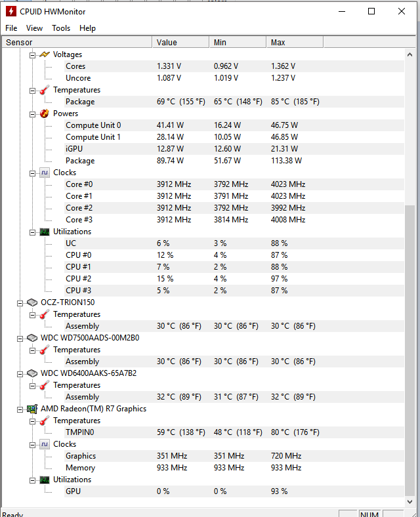This screenshot has height=517, width=420.
Task: Click the WDC WD7500AADS-00M2B0 drive icon
Action: (x=32, y=338)
